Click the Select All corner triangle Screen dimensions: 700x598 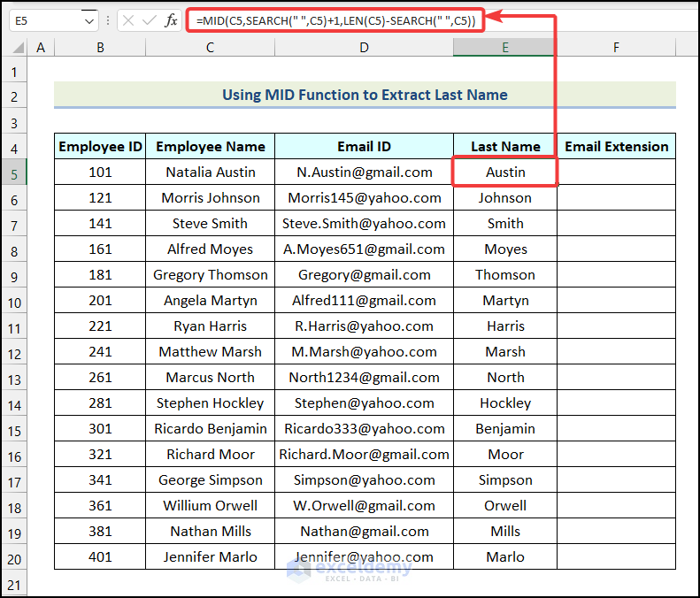click(x=18, y=47)
